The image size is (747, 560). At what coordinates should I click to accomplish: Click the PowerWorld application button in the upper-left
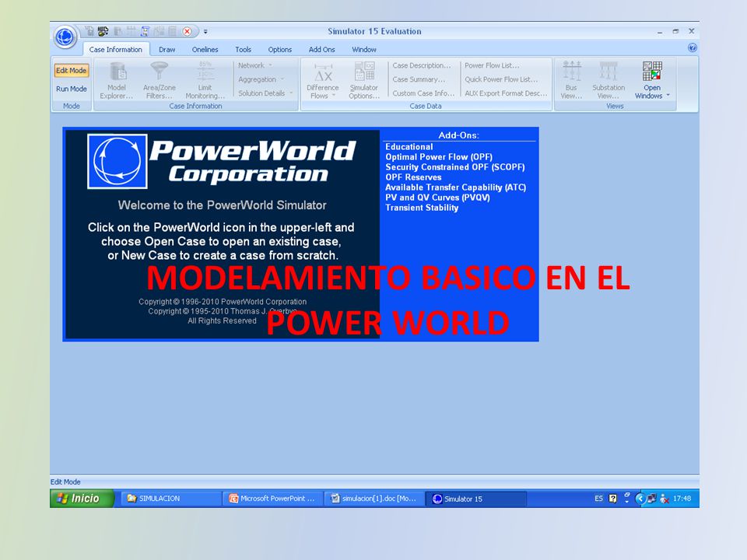[65, 37]
